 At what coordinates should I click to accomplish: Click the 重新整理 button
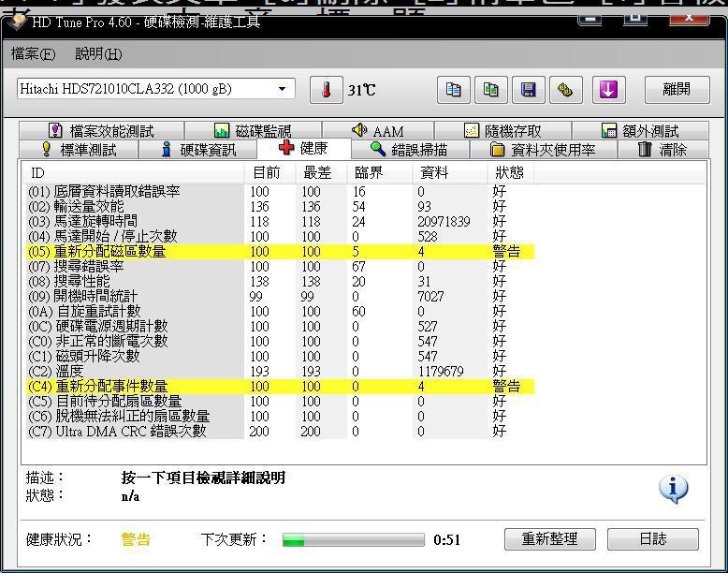tap(549, 539)
